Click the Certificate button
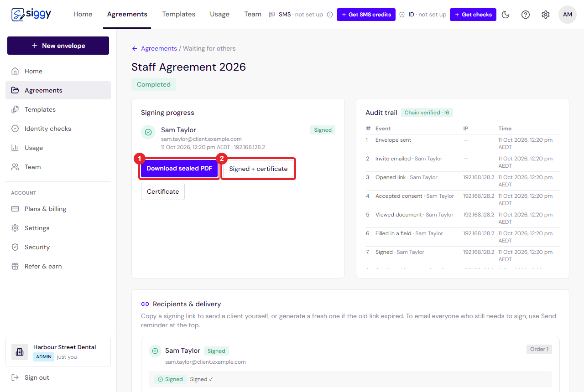The width and height of the screenshot is (584, 392). click(163, 191)
